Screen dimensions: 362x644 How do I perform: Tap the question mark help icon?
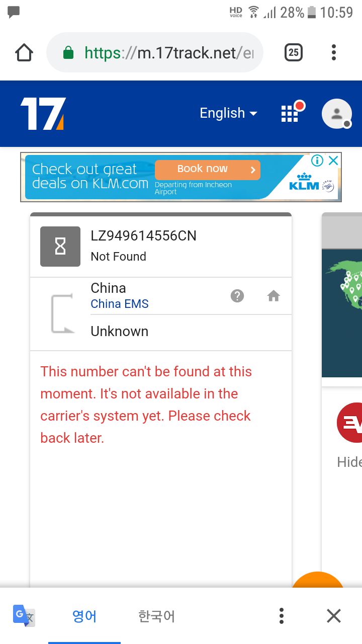click(237, 296)
